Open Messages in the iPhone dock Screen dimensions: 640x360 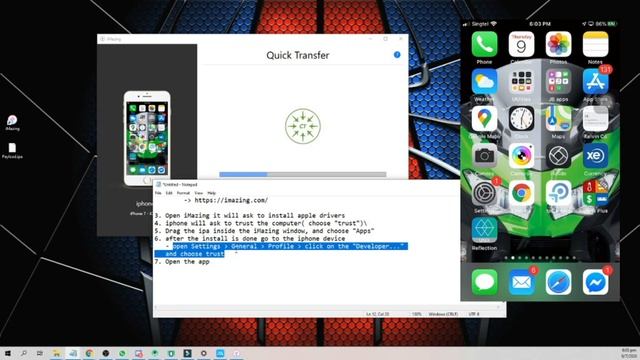point(484,282)
